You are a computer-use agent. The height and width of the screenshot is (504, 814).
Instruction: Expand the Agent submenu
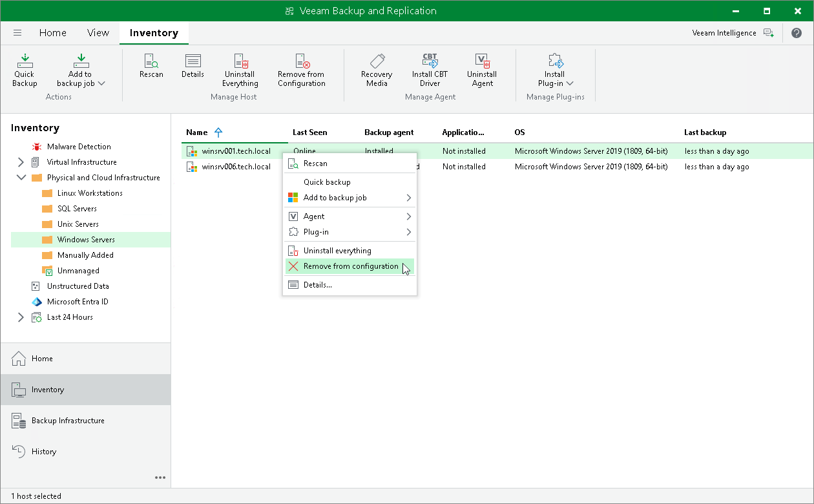[x=408, y=216]
